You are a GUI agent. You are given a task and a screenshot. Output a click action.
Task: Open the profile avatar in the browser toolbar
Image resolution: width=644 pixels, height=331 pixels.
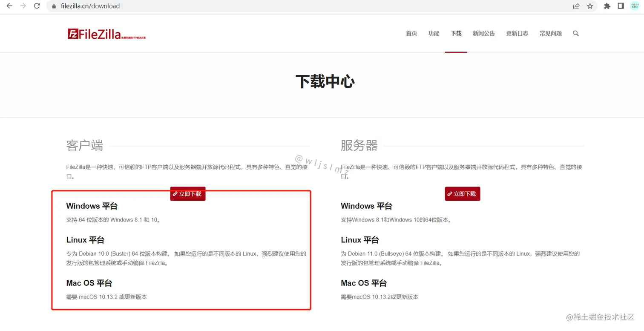635,6
